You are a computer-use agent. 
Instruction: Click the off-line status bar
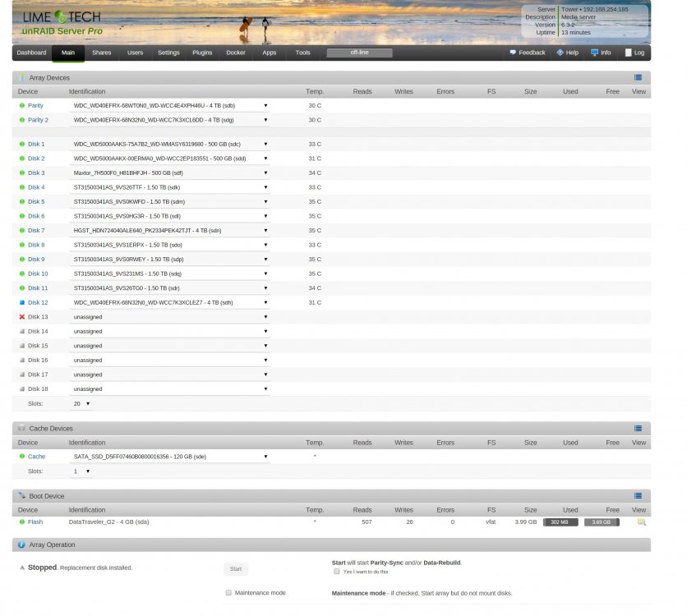pos(359,53)
